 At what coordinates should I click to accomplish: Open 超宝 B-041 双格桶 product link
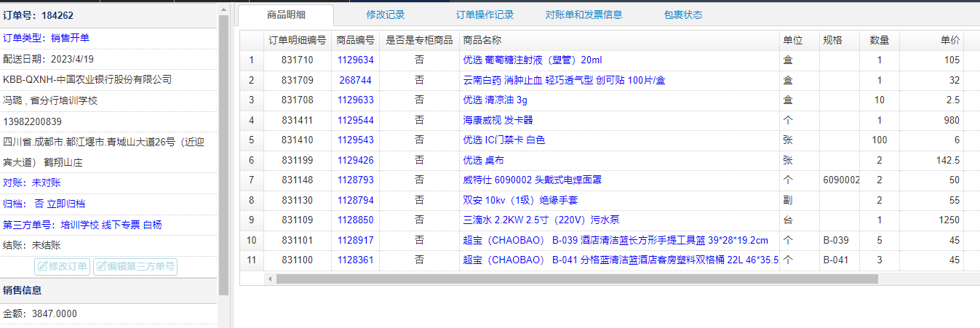[x=621, y=260]
